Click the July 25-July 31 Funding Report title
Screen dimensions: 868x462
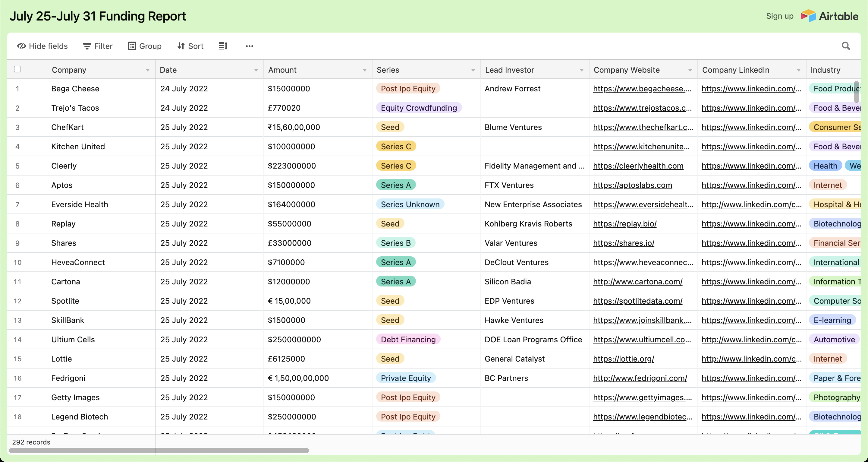tap(98, 16)
